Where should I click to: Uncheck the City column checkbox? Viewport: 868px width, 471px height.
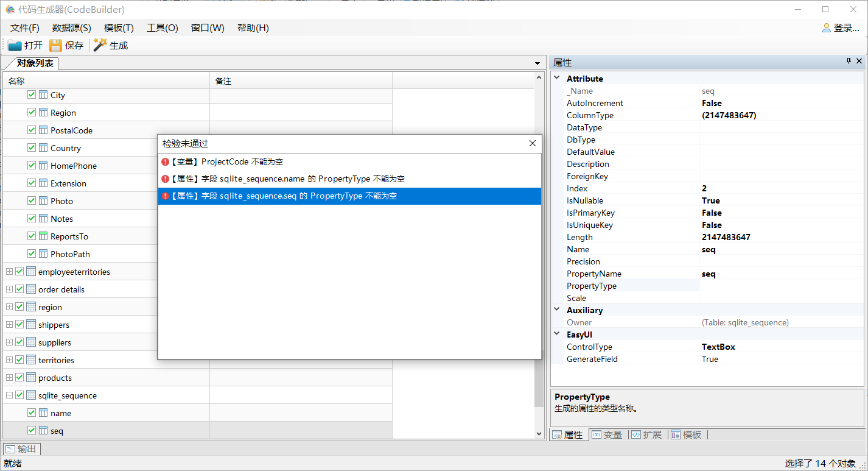click(x=32, y=95)
